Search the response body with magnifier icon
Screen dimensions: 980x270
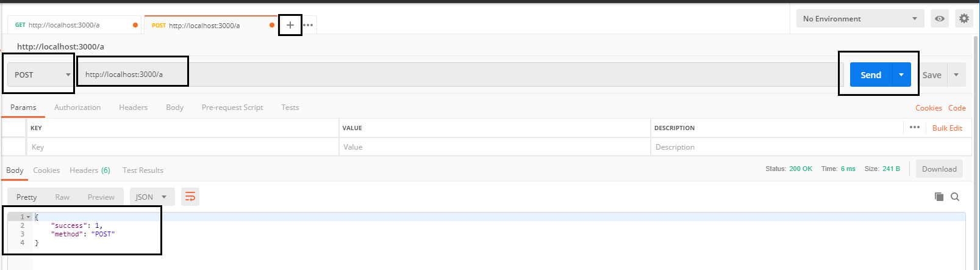(x=955, y=197)
